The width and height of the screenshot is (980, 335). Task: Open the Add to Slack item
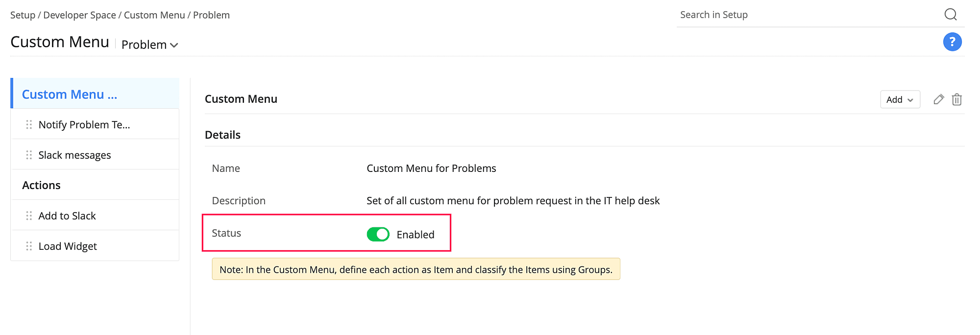tap(67, 216)
